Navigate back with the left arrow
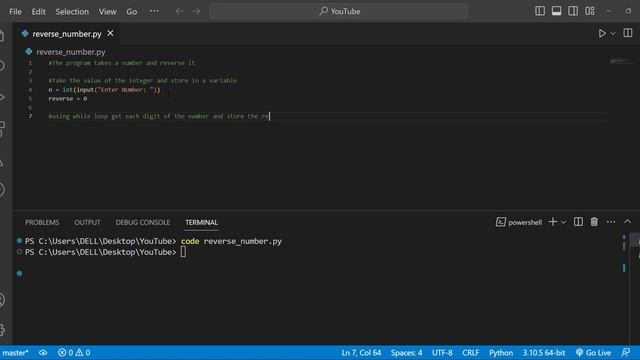 [x=180, y=11]
